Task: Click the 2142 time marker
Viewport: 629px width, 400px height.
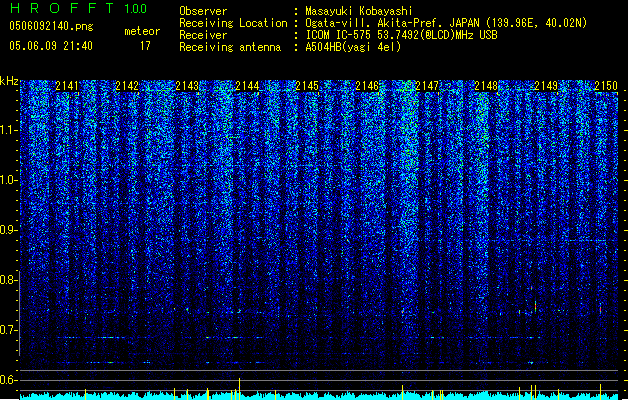Action: pyautogui.click(x=127, y=85)
